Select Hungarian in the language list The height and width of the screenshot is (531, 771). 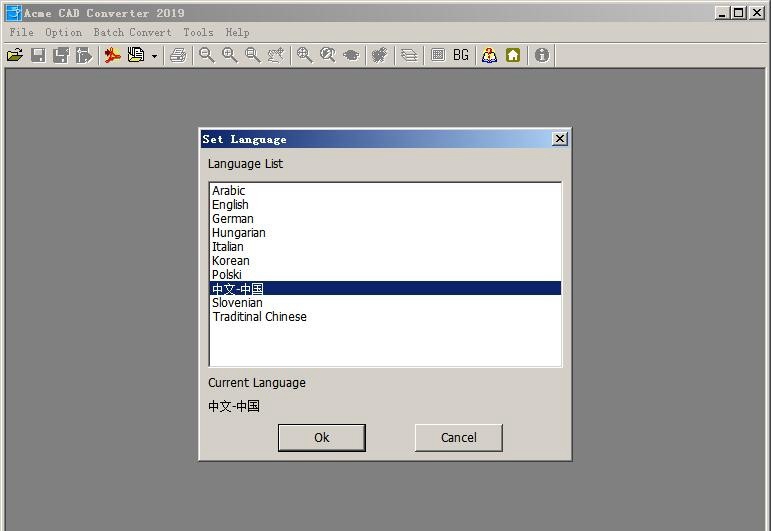385,233
